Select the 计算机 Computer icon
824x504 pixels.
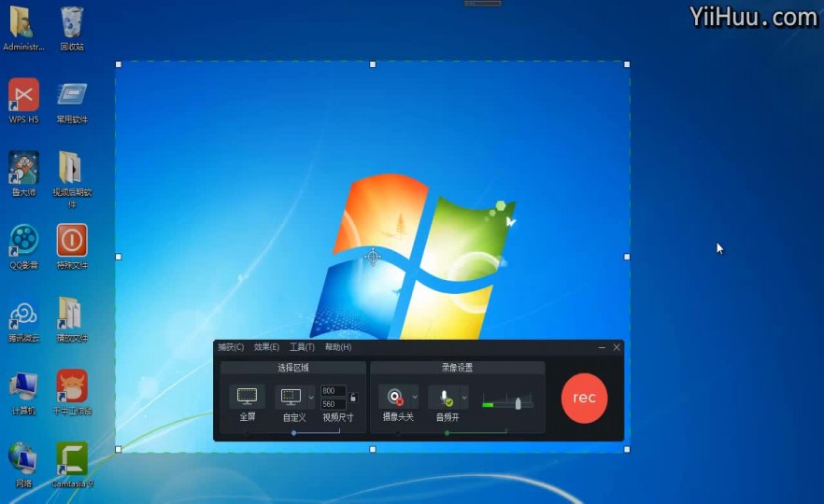click(x=23, y=393)
